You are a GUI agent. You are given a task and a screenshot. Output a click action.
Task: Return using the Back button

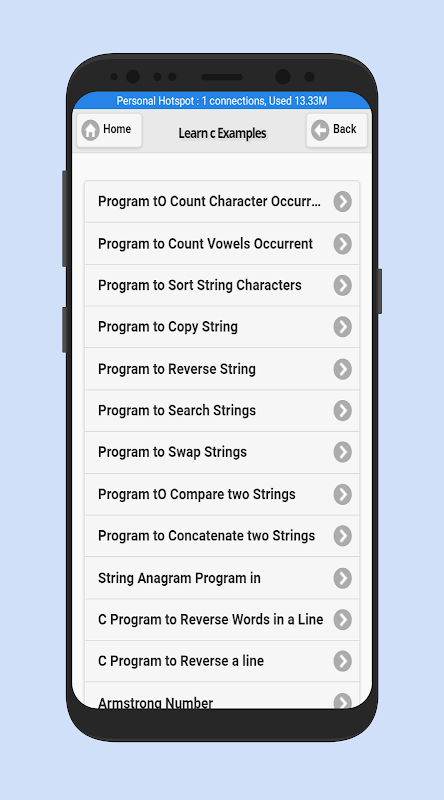coord(336,130)
